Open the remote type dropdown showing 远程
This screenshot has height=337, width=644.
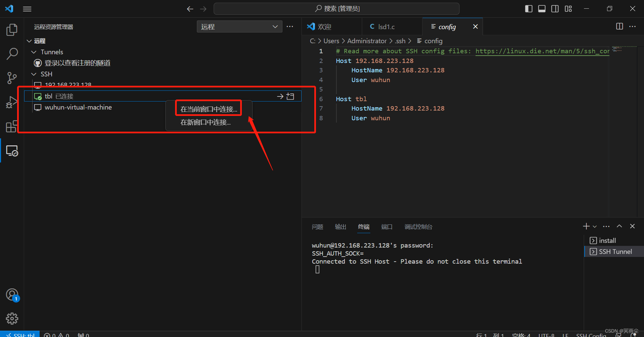coord(239,26)
